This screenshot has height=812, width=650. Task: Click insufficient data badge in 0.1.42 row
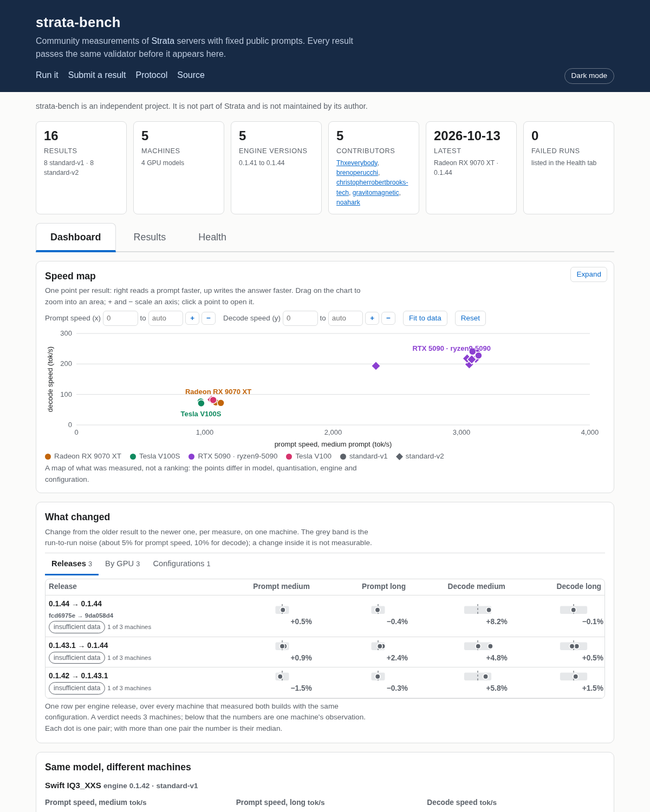[77, 688]
